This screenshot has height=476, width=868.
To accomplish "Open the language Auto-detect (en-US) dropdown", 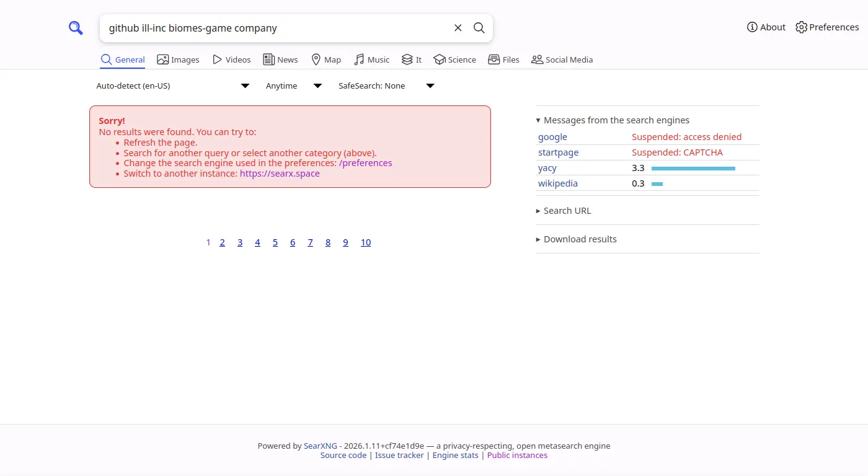I will coord(173,86).
